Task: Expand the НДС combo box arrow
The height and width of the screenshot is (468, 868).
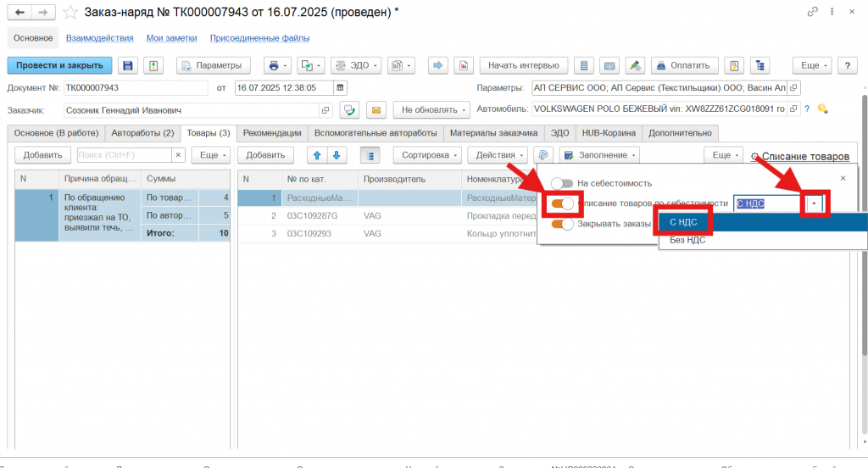Action: click(x=815, y=203)
